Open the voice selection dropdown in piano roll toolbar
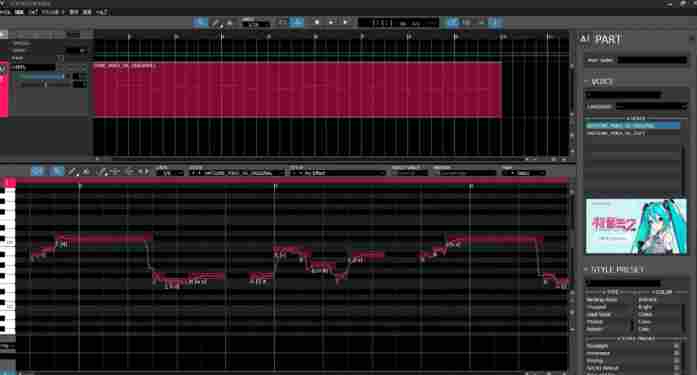 (x=236, y=173)
